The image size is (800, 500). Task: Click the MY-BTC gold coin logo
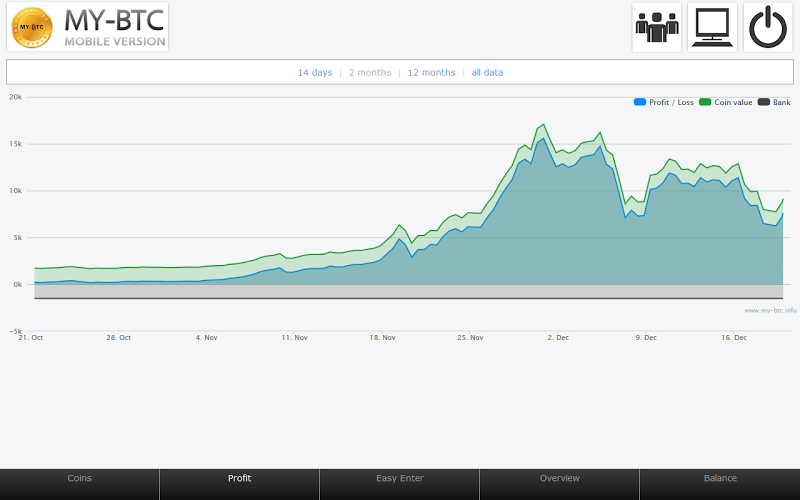(x=32, y=27)
